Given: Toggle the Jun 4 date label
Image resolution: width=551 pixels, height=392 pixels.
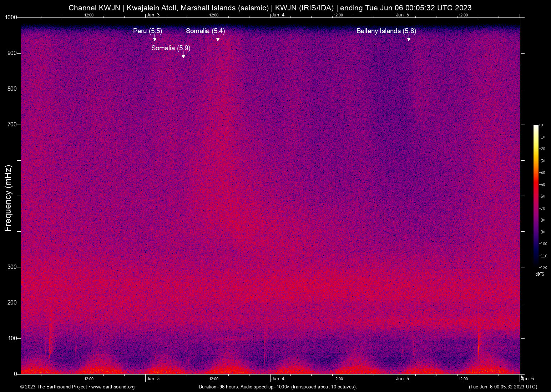Looking at the screenshot, I should point(278,378).
